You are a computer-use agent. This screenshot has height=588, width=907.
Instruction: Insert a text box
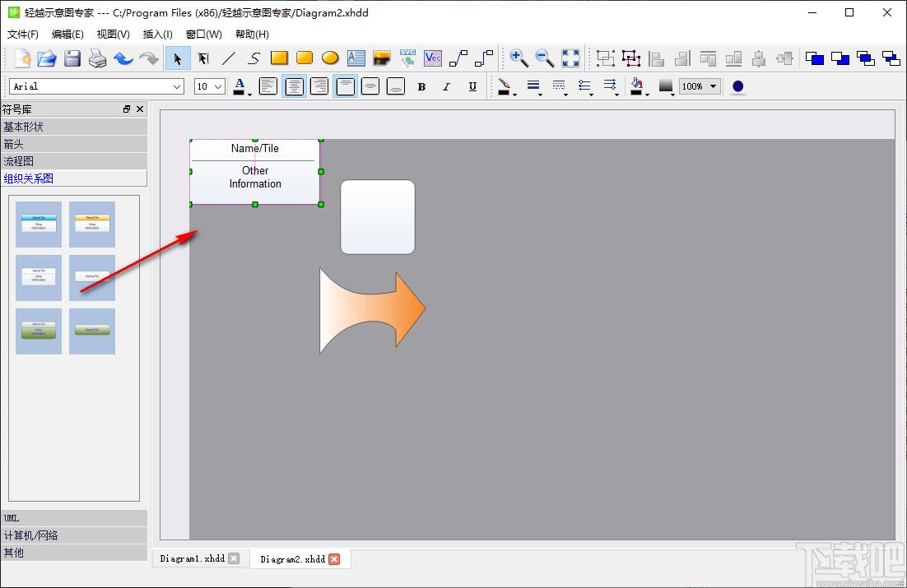pos(356,58)
